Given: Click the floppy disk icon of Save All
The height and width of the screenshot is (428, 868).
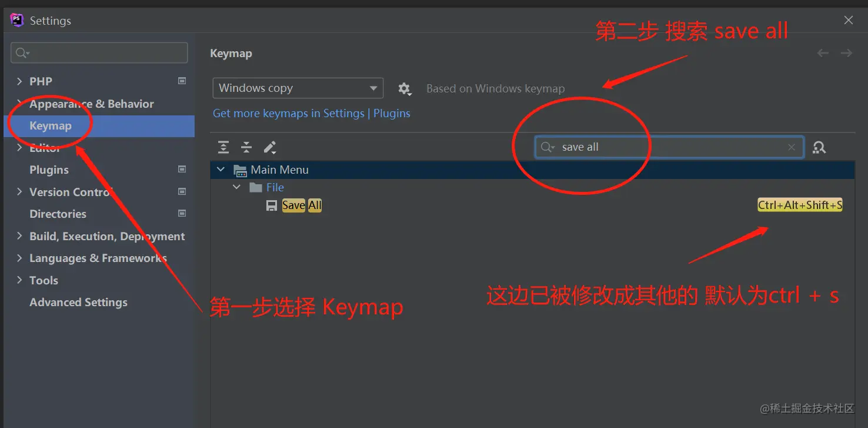Looking at the screenshot, I should (272, 205).
